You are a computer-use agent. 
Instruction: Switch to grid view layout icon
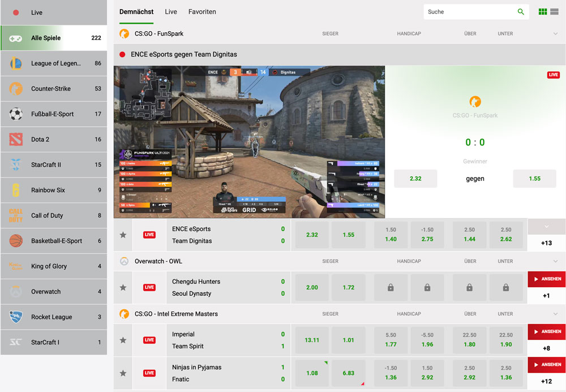click(x=543, y=12)
